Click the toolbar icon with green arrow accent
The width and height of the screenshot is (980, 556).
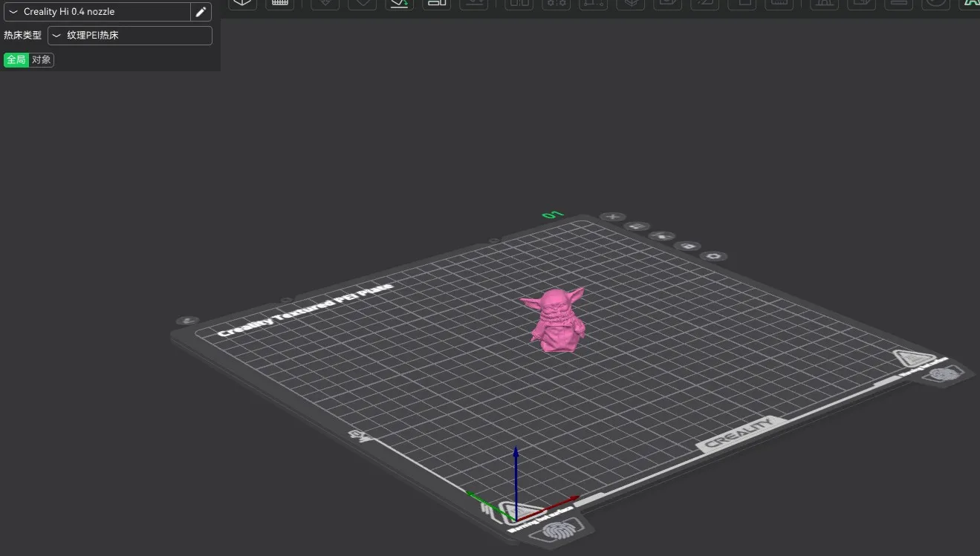tap(399, 3)
